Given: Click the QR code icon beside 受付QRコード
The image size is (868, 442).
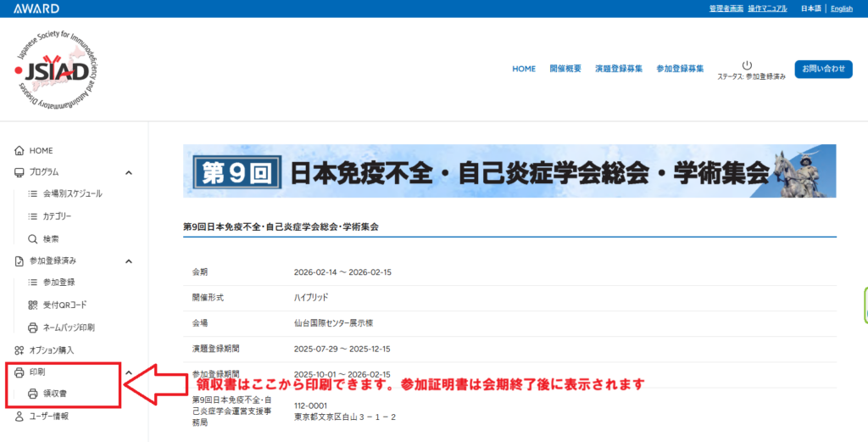Looking at the screenshot, I should coord(33,305).
